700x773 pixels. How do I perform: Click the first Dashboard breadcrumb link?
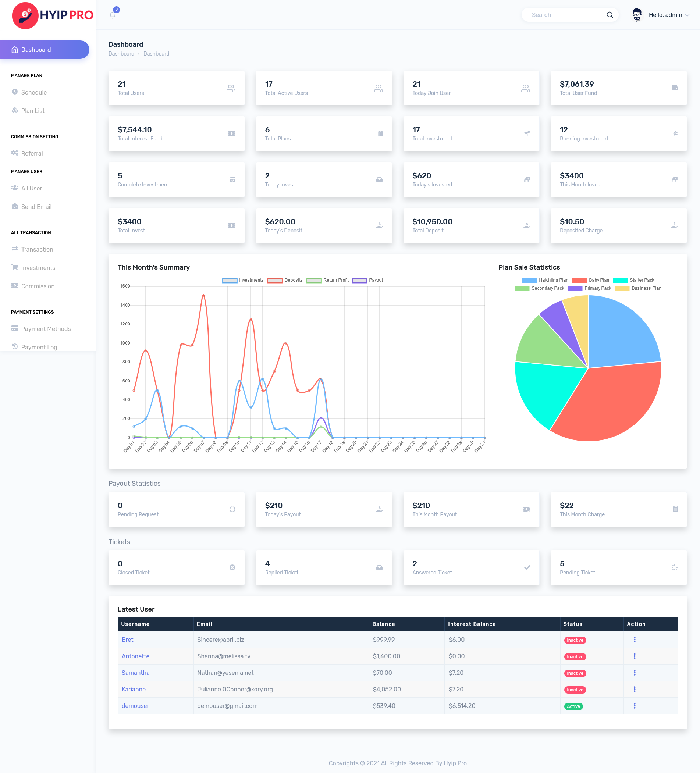121,54
